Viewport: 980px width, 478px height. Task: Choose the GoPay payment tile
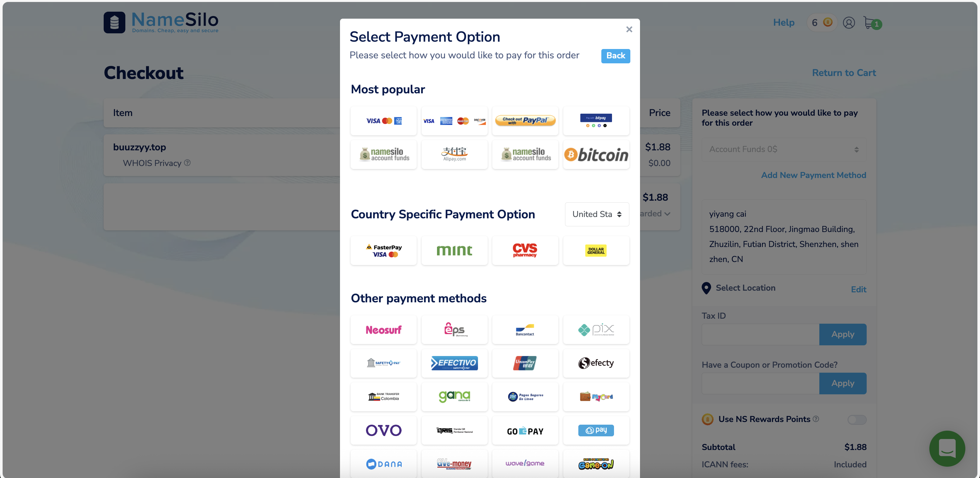525,430
